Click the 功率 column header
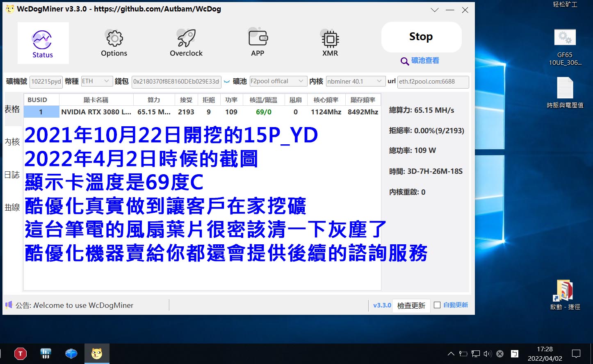This screenshot has width=593, height=364. 231,100
